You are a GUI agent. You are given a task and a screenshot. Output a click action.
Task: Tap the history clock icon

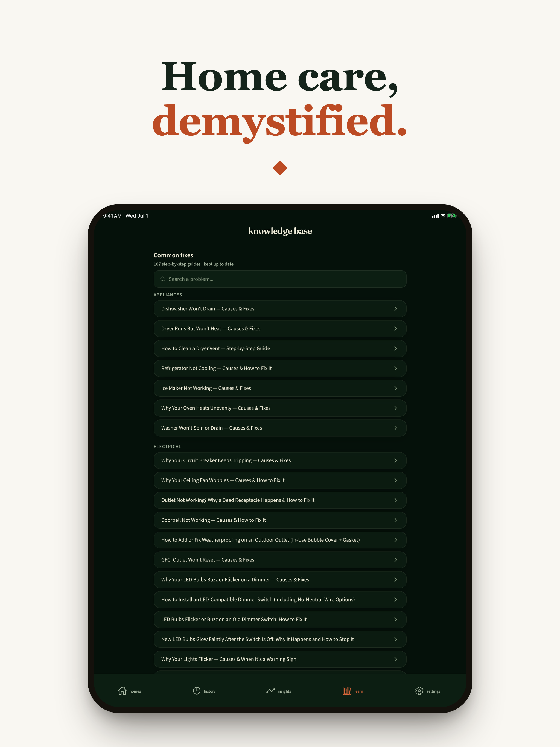click(197, 691)
